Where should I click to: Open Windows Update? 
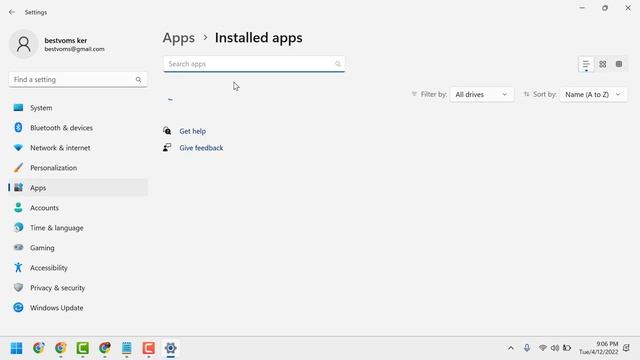(78, 308)
